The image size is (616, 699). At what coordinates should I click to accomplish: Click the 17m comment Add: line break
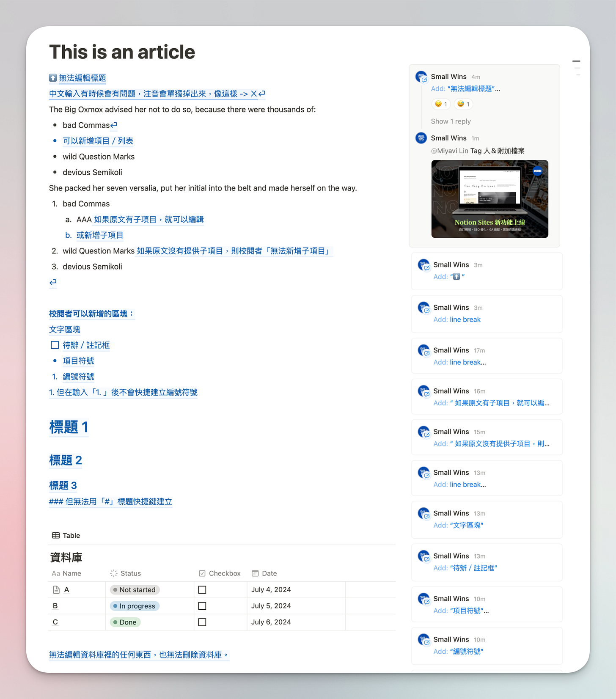point(487,356)
